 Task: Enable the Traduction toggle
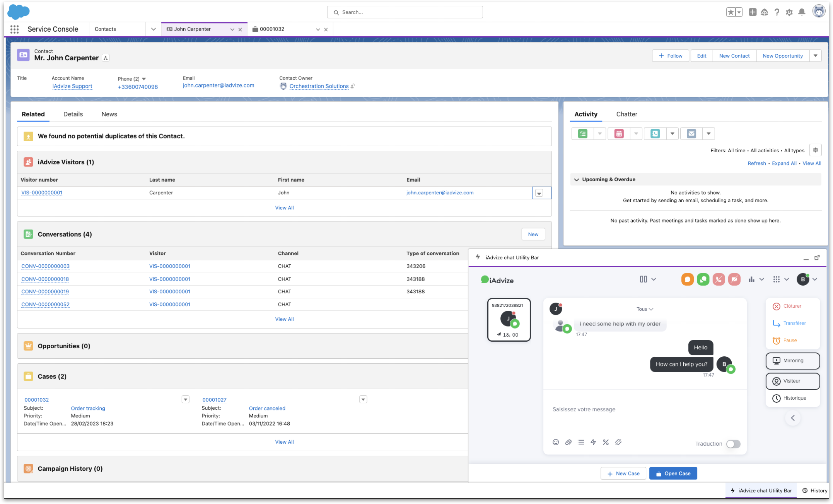[x=733, y=444]
